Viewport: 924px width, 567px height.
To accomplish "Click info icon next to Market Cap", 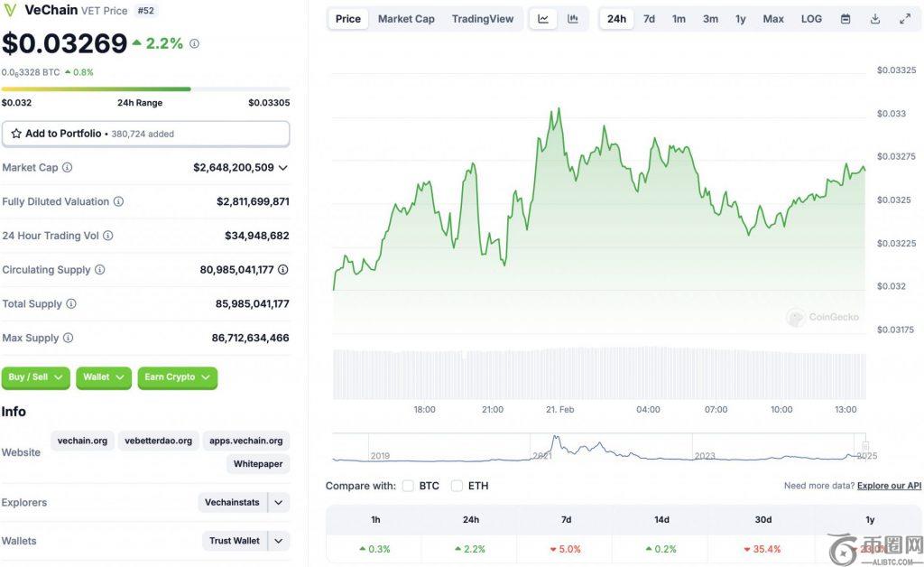I will (68, 168).
